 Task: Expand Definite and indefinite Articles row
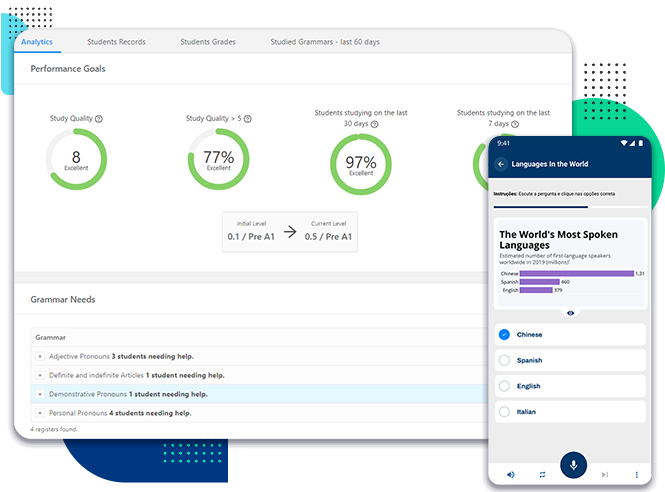click(40, 375)
